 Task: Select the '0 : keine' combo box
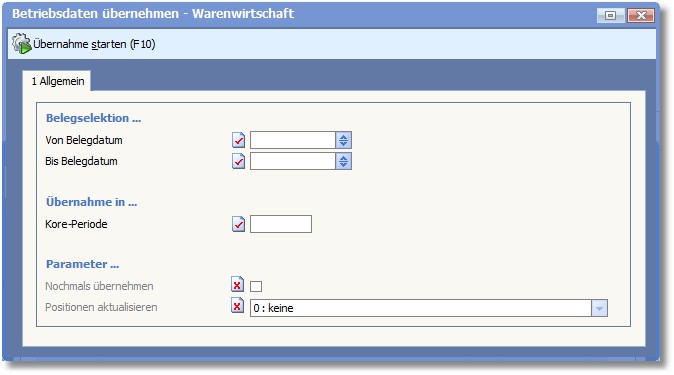click(x=429, y=308)
